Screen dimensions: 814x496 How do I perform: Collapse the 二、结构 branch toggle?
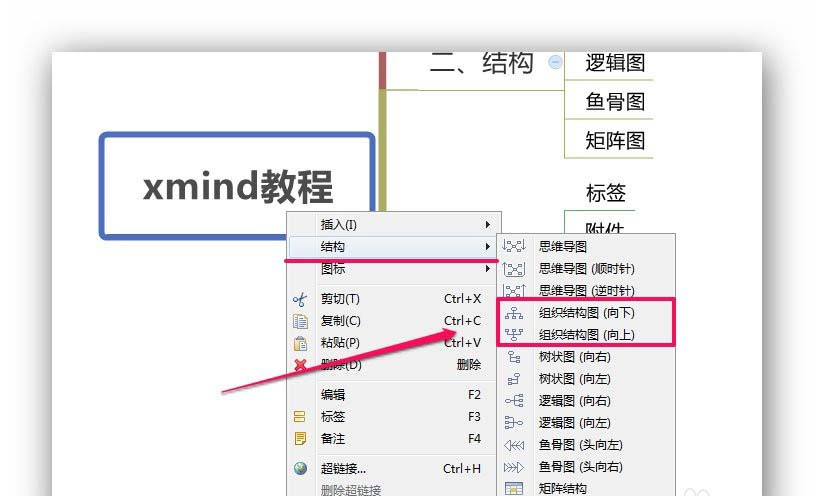[x=555, y=62]
